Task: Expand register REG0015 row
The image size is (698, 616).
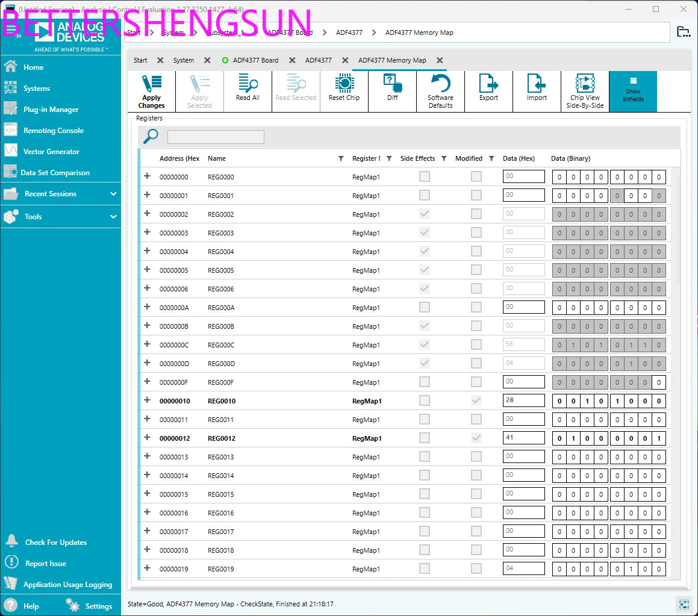Action: [x=148, y=494]
